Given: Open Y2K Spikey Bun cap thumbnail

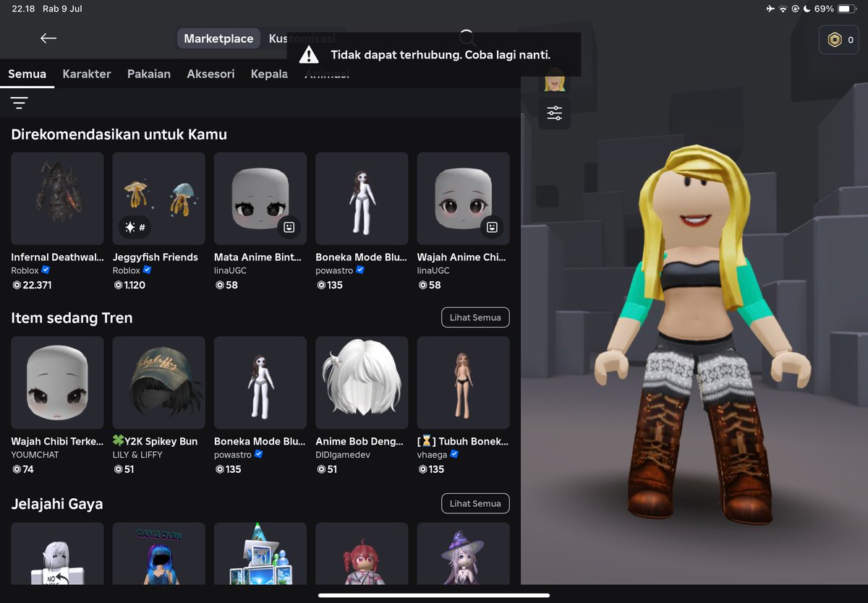Looking at the screenshot, I should coord(158,382).
